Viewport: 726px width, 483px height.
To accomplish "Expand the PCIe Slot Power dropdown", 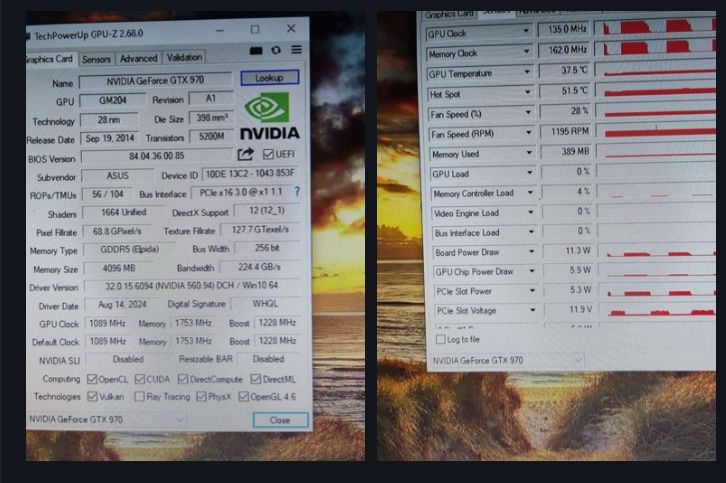I will click(532, 290).
